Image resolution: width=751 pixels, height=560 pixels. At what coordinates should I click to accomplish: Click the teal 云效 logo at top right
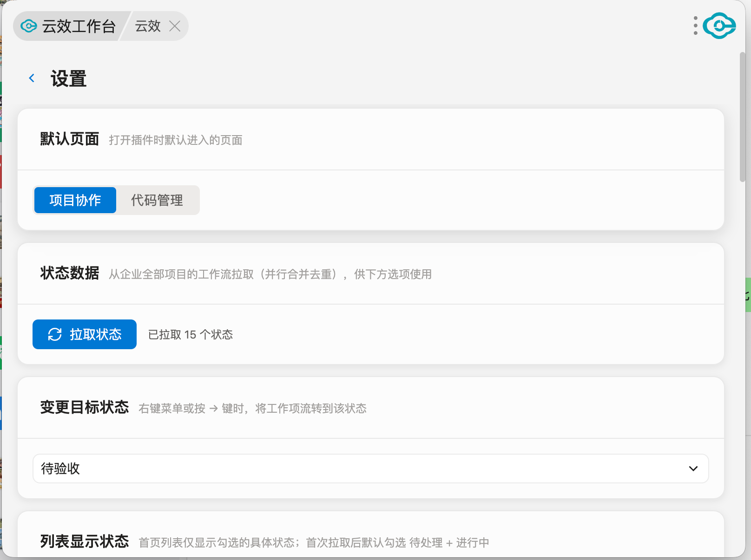pos(719,26)
